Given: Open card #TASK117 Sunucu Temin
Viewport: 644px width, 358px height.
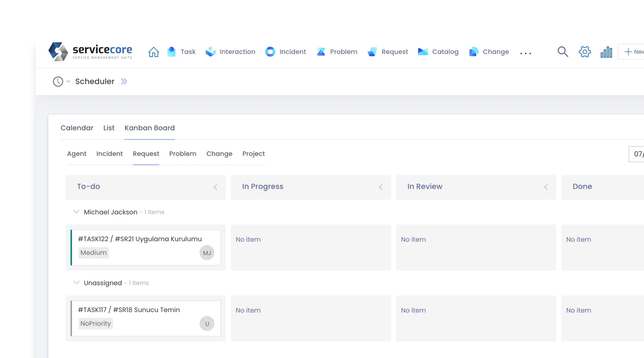Looking at the screenshot, I should (x=146, y=318).
